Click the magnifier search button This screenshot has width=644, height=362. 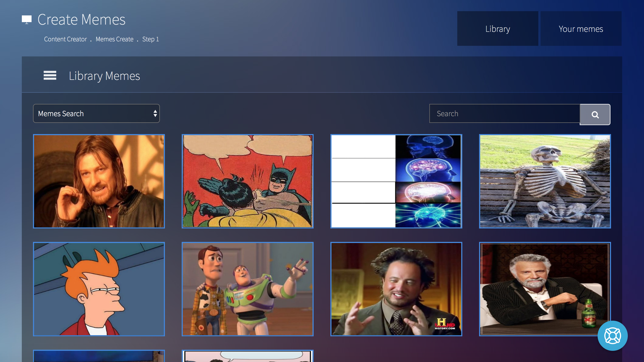tap(595, 115)
